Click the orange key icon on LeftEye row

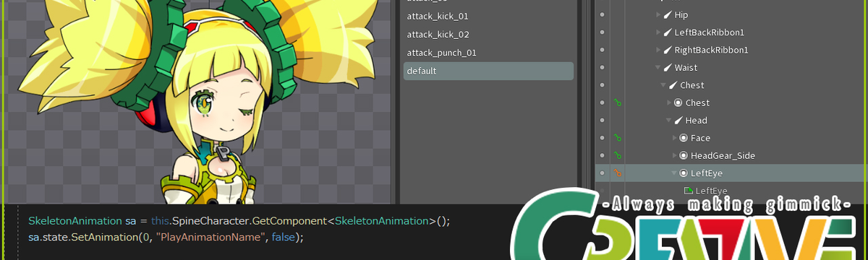coord(618,173)
